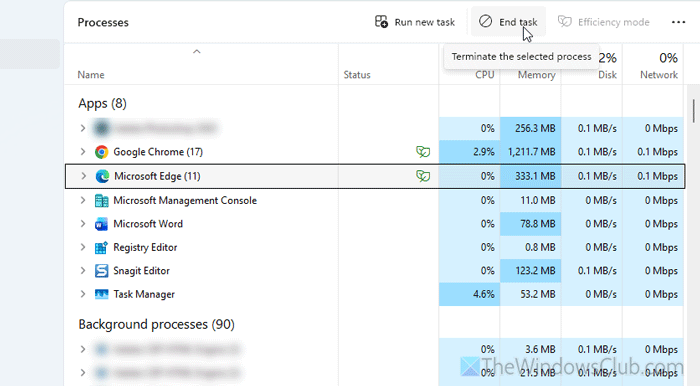Sort processes by CPU column
The height and width of the screenshot is (386, 700).
click(x=485, y=75)
